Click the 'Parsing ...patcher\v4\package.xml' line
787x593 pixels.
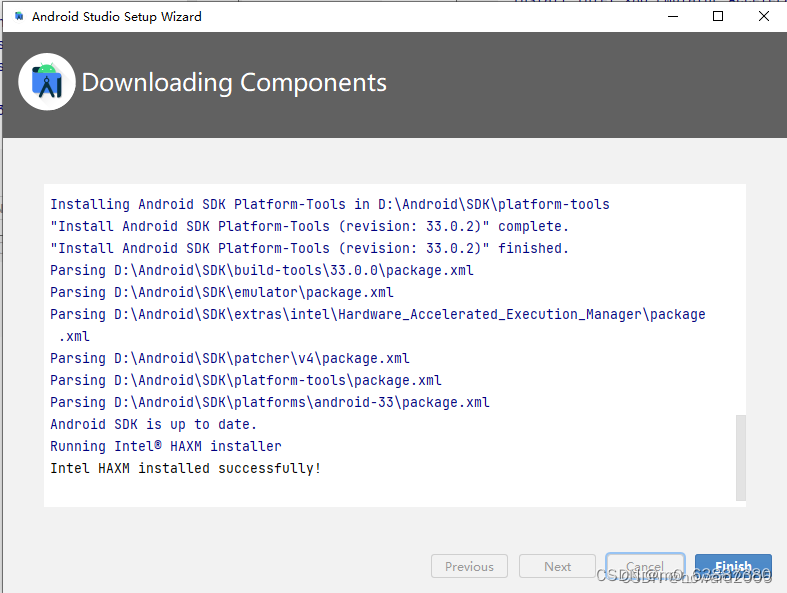(229, 359)
